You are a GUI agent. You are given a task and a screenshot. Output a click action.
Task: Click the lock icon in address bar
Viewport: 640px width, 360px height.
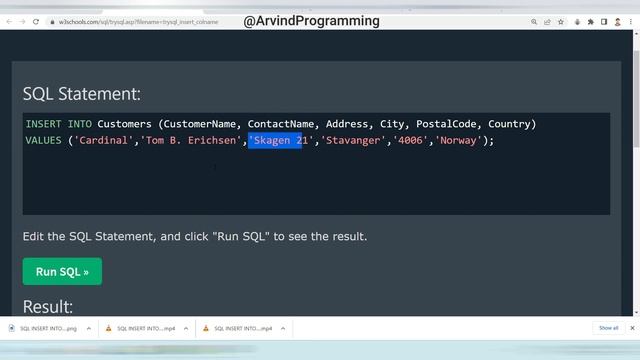pyautogui.click(x=52, y=22)
